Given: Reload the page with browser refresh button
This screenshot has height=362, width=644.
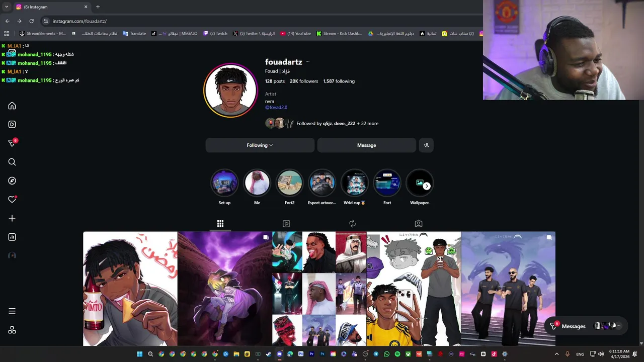Looking at the screenshot, I should point(31,21).
